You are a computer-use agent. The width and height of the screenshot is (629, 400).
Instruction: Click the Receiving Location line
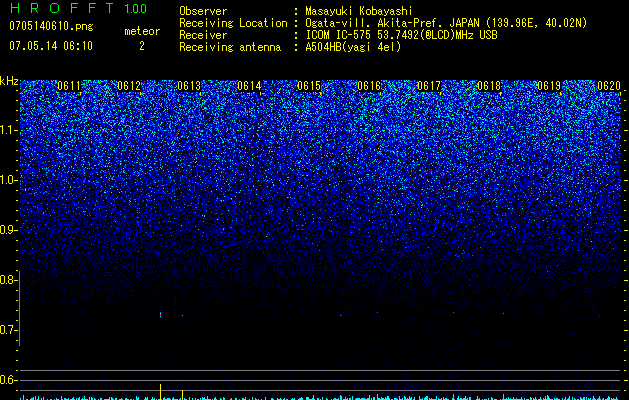(383, 23)
